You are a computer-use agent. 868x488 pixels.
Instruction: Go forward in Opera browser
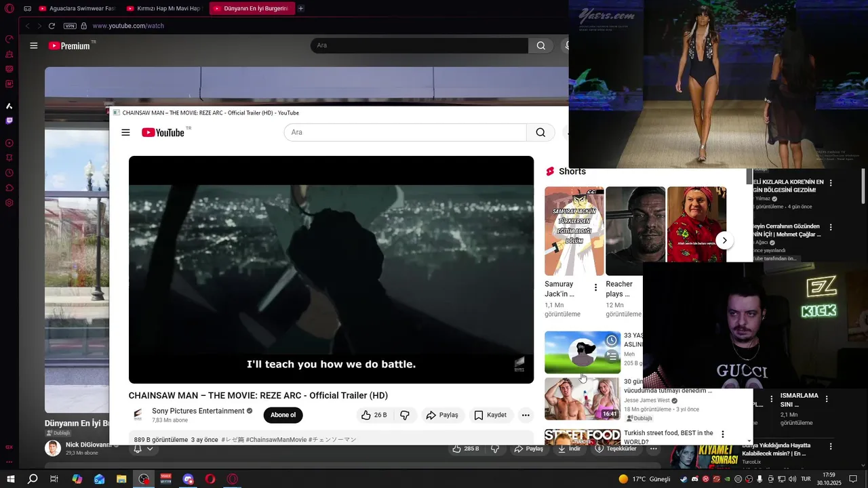pos(39,26)
